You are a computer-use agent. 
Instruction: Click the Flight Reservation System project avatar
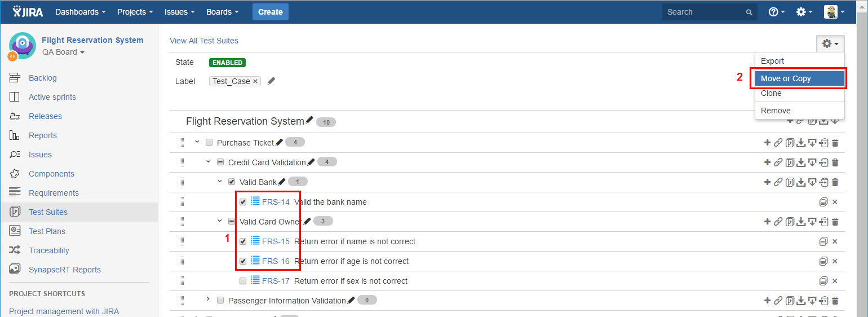[22, 45]
